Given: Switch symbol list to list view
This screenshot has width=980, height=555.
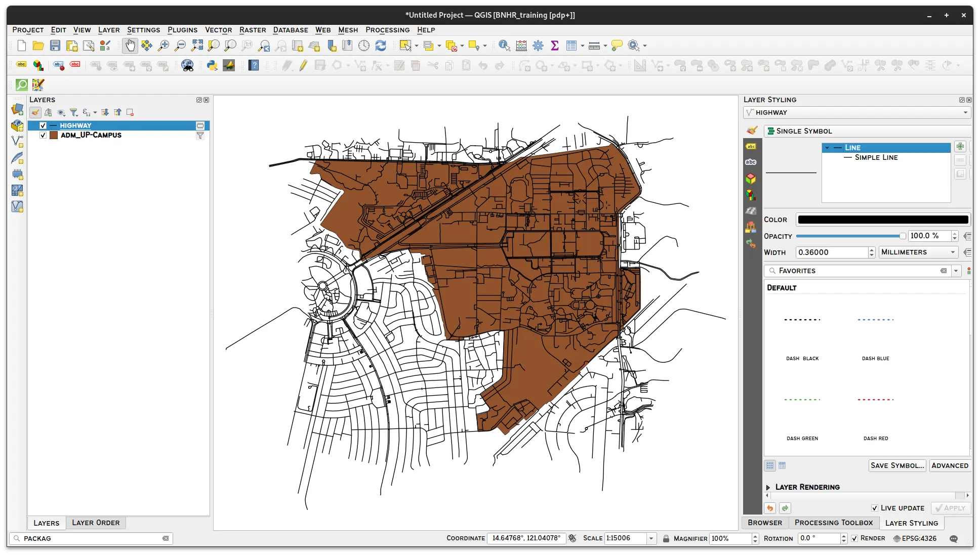Looking at the screenshot, I should 782,465.
